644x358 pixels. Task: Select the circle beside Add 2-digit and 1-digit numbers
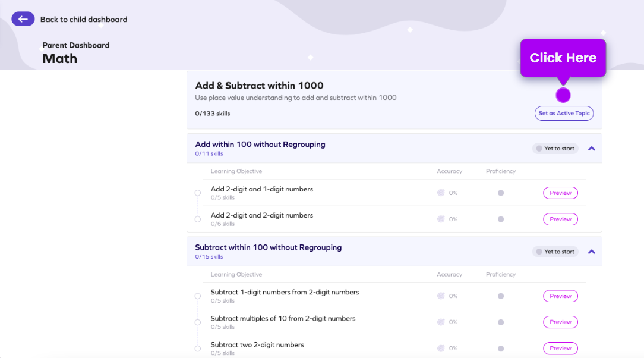(x=198, y=193)
